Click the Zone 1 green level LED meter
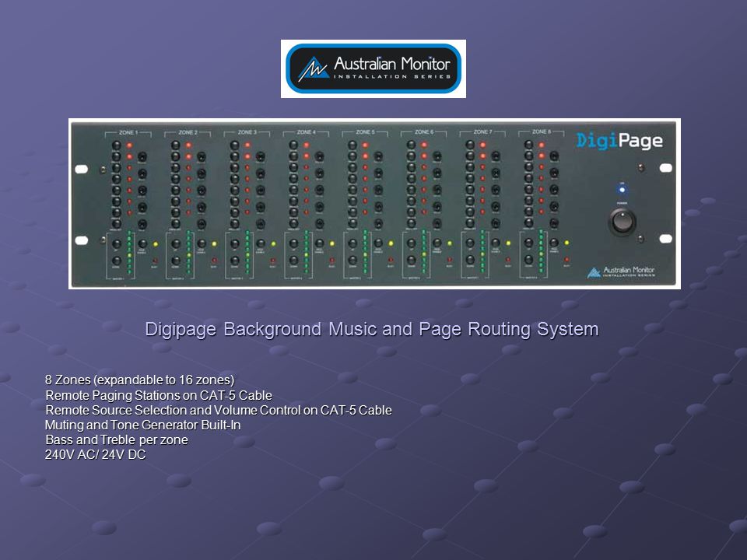Screen dimensions: 747x560 tap(129, 254)
